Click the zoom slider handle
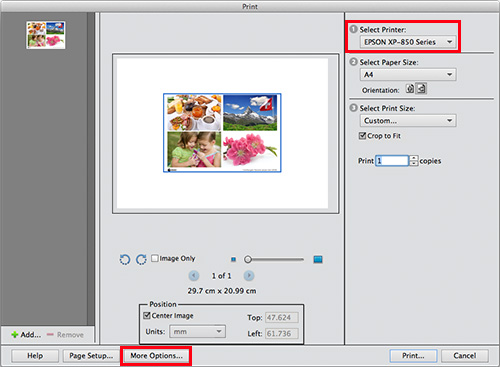Image resolution: width=500 pixels, height=367 pixels. [248, 259]
